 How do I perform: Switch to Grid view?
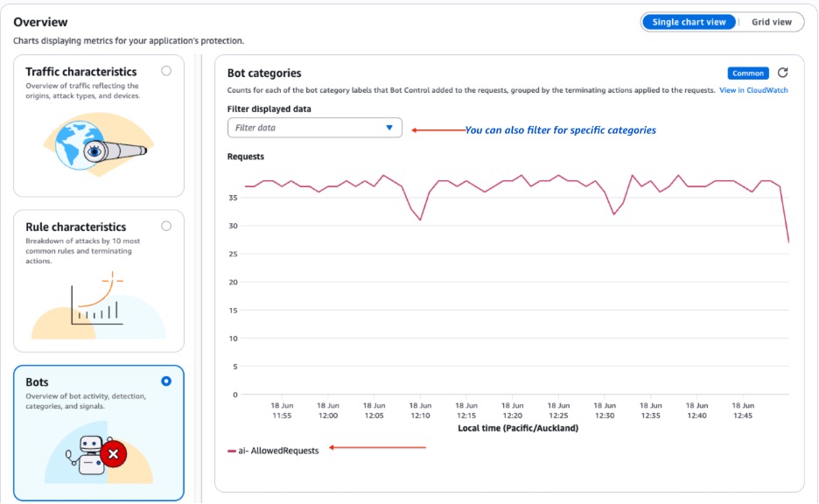point(771,22)
